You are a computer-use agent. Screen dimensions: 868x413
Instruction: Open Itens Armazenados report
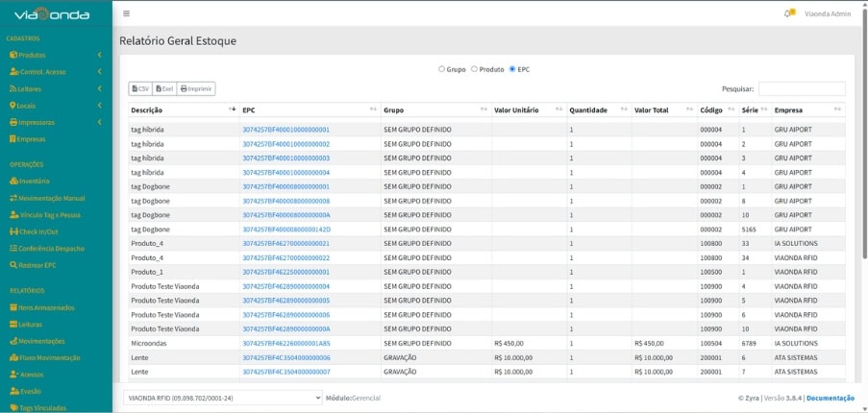[46, 307]
